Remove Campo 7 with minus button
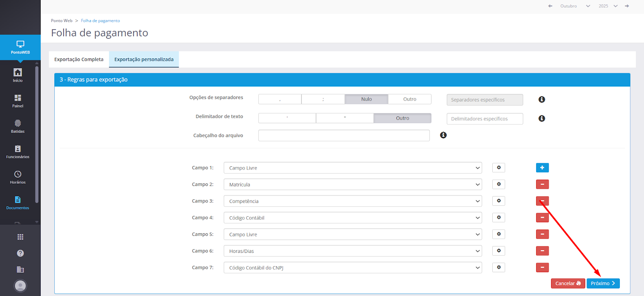 coord(542,267)
